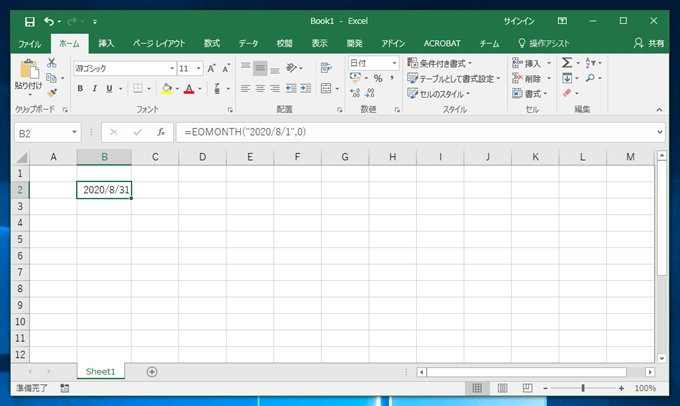Screen dimensions: 680x406
Task: Click the Insert Function fx icon
Action: click(x=161, y=132)
